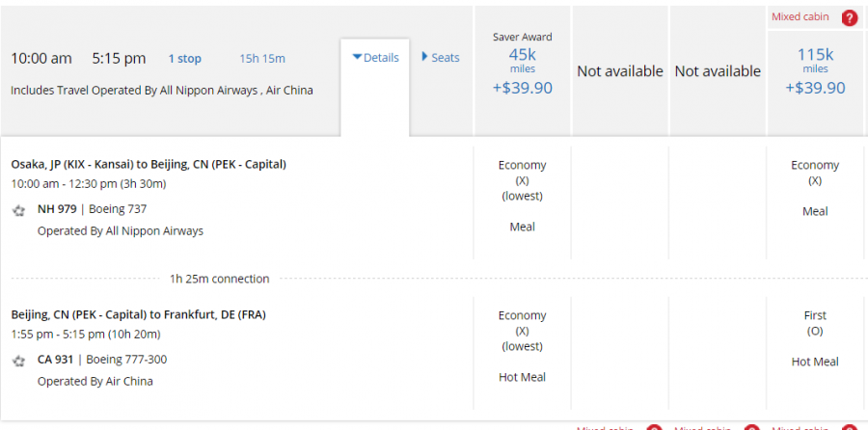Click the First (O) cabin entry

coord(815,323)
